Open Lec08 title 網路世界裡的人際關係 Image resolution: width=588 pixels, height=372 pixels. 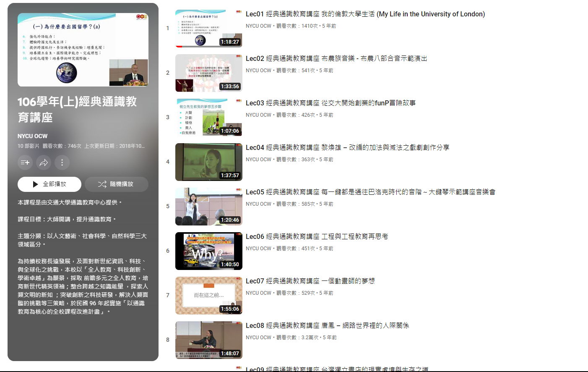click(327, 326)
